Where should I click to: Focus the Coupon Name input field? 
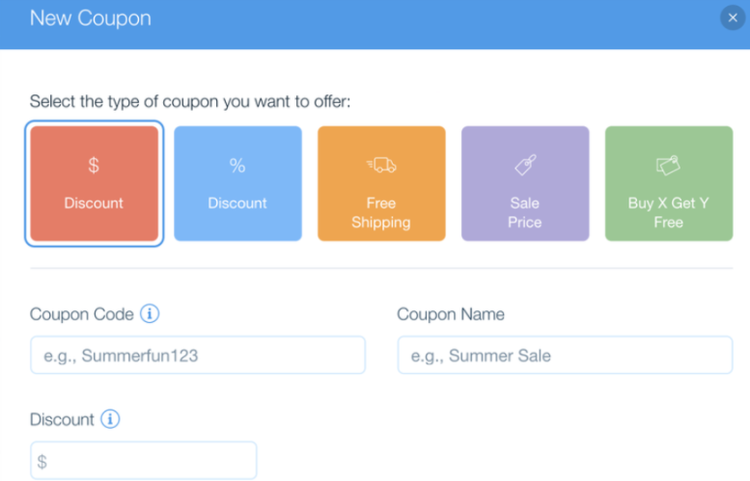[x=565, y=355]
